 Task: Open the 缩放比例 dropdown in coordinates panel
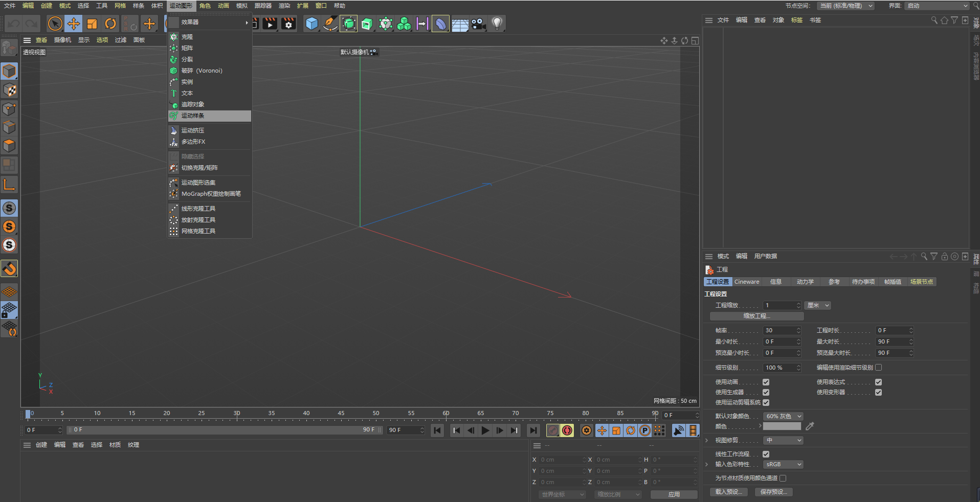click(618, 494)
